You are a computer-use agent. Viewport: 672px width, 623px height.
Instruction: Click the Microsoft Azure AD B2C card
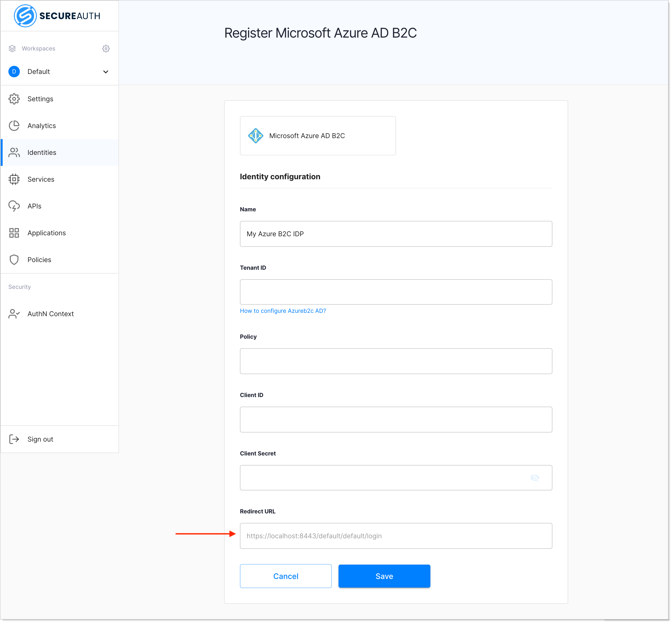317,135
